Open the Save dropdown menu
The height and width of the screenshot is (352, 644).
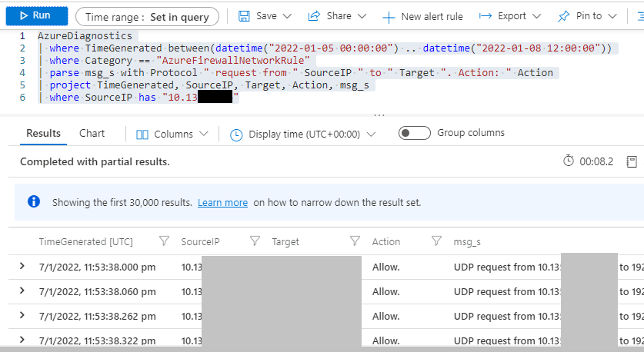[x=265, y=16]
